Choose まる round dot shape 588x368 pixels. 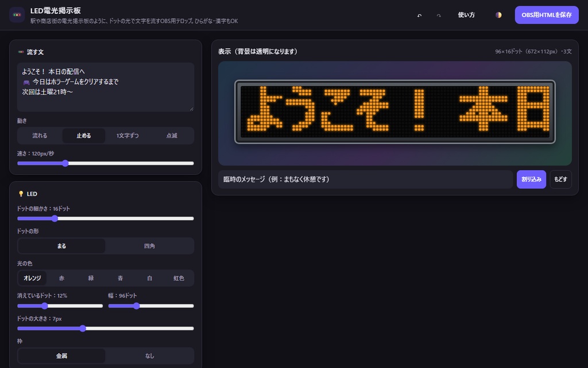pos(61,246)
